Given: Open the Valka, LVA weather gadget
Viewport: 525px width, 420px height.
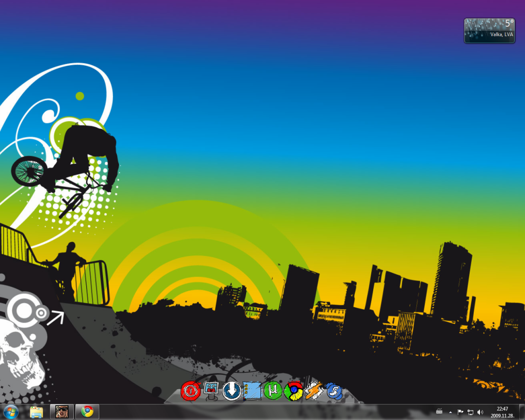Looking at the screenshot, I should [x=489, y=30].
